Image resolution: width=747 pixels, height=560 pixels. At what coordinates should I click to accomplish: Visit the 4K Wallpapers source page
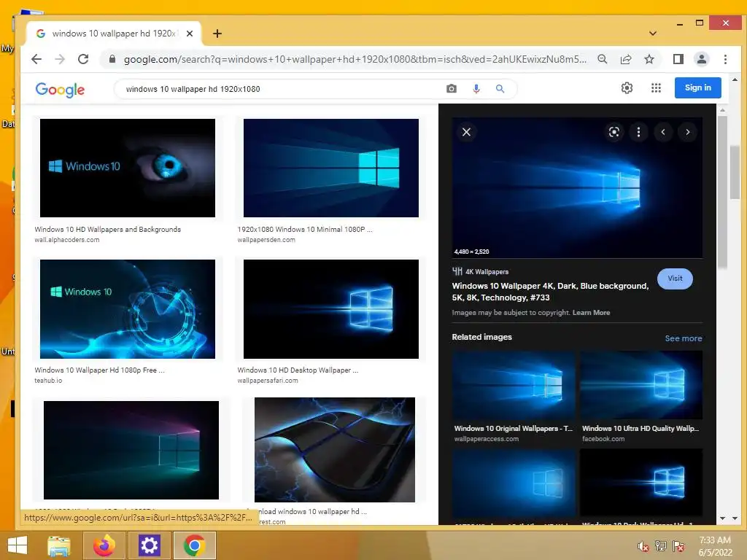pyautogui.click(x=675, y=279)
